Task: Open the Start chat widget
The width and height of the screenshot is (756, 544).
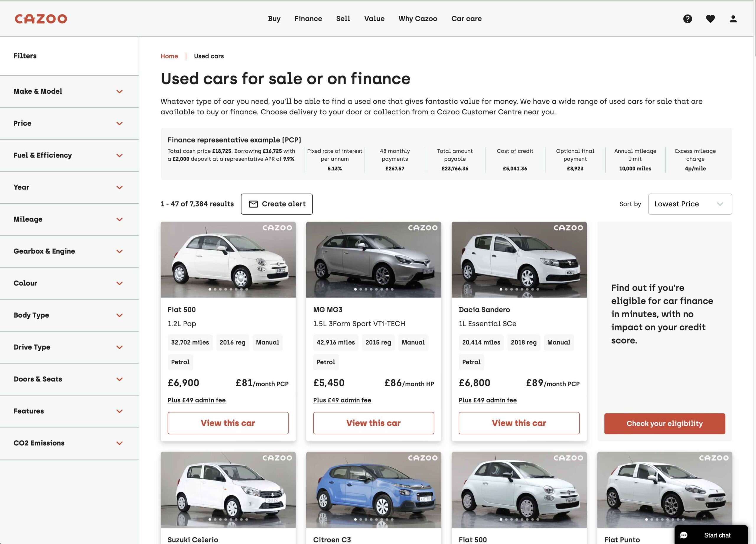Action: 717,535
